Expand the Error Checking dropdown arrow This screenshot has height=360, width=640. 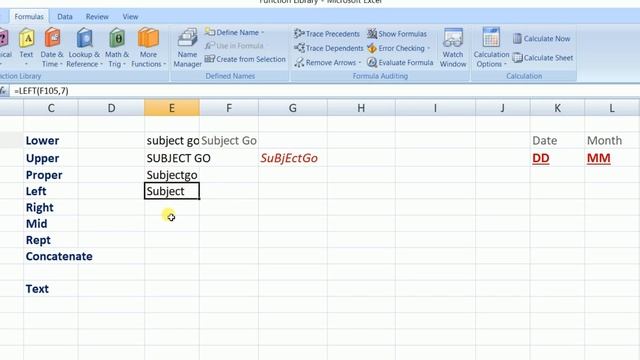429,48
